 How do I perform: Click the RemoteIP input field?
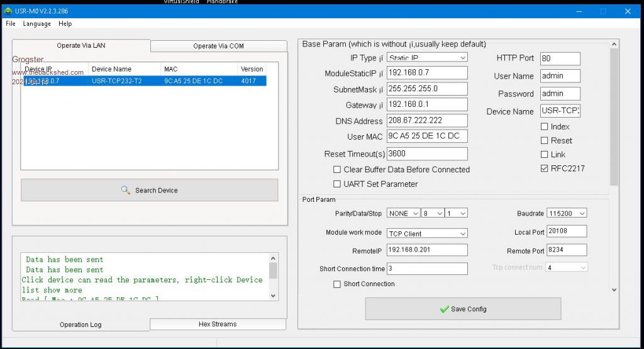[427, 250]
